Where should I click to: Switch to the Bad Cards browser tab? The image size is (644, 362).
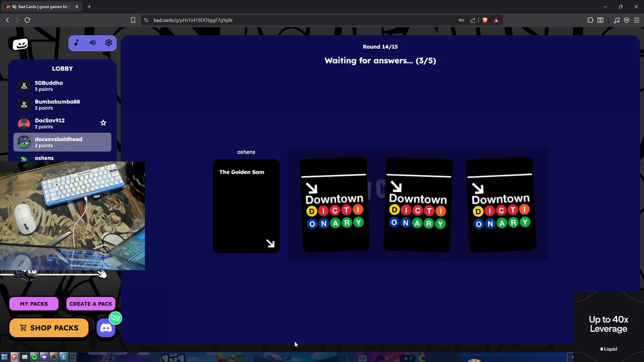(41, 7)
